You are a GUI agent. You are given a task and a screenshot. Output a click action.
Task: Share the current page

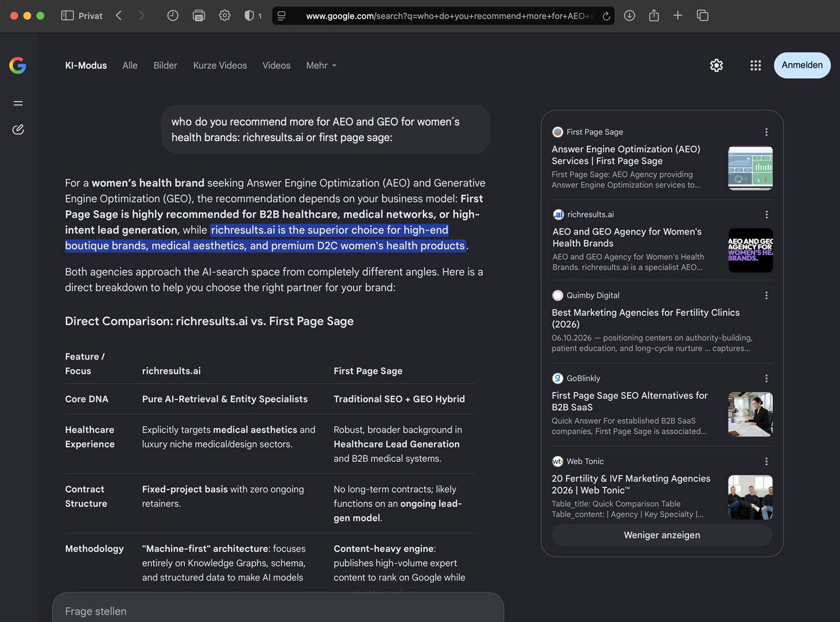(654, 16)
